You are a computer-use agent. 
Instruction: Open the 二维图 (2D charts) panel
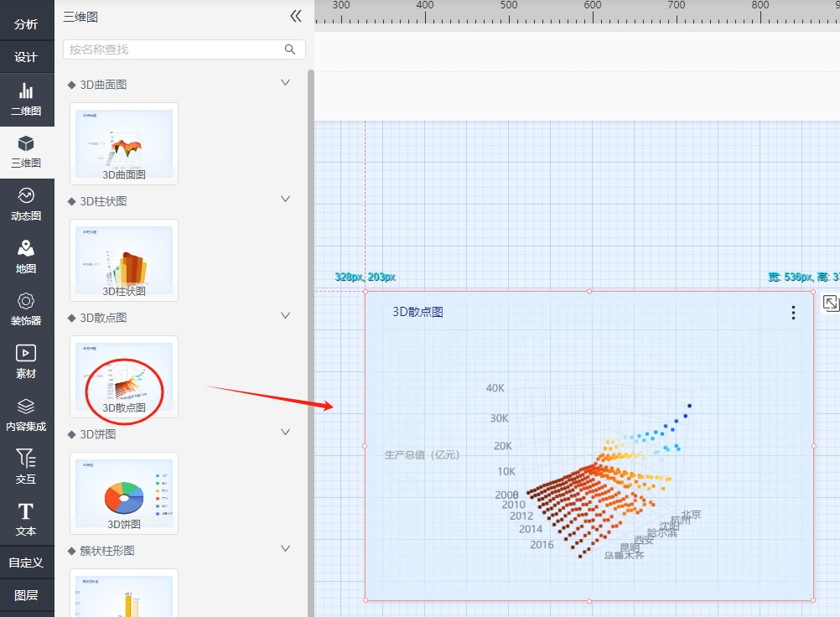pos(26,99)
